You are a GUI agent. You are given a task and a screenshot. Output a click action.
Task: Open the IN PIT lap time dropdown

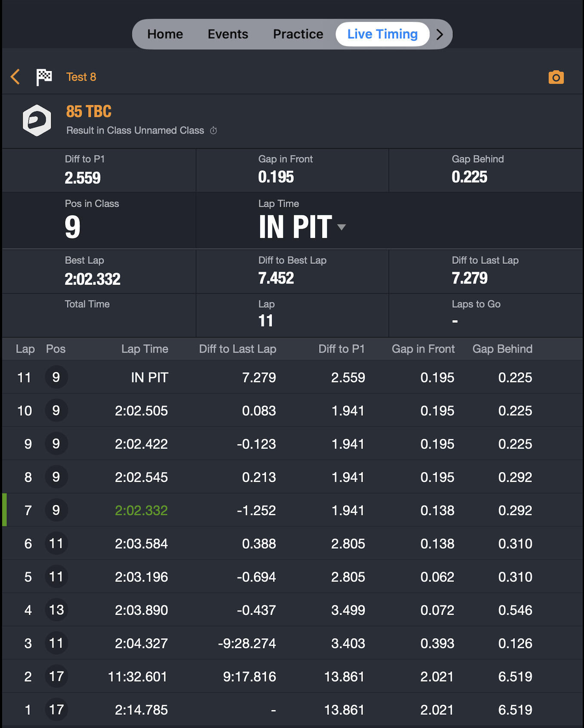coord(341,227)
